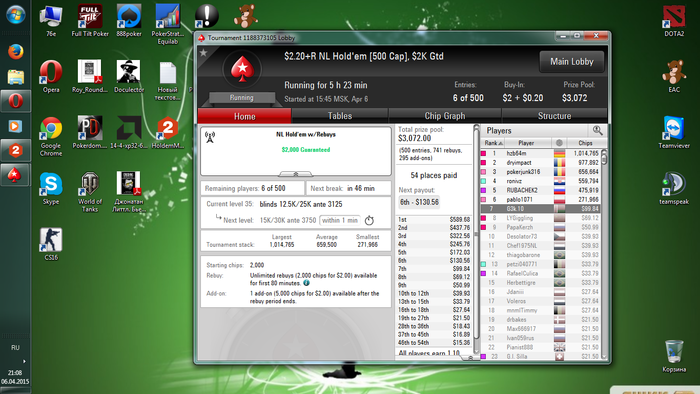The width and height of the screenshot is (700, 394).
Task: Open DOTA2 desktop shortcut
Action: pyautogui.click(x=674, y=21)
